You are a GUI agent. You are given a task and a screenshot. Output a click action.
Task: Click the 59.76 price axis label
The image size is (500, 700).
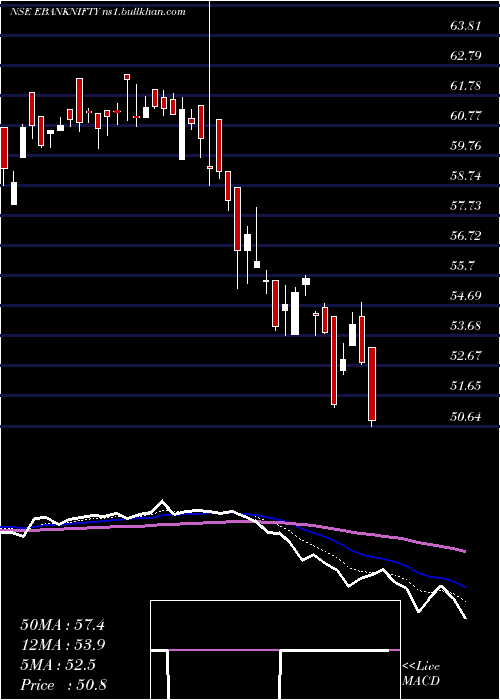coord(466,146)
